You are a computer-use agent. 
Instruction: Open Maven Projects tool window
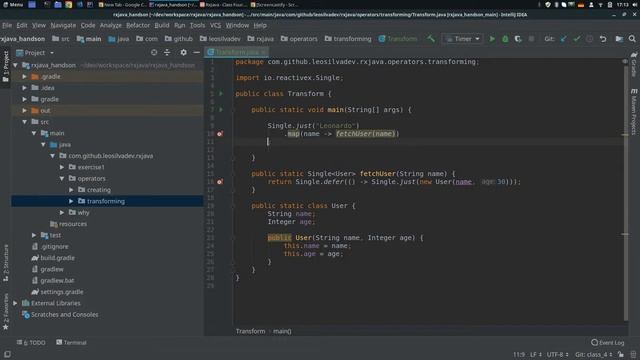(x=634, y=111)
